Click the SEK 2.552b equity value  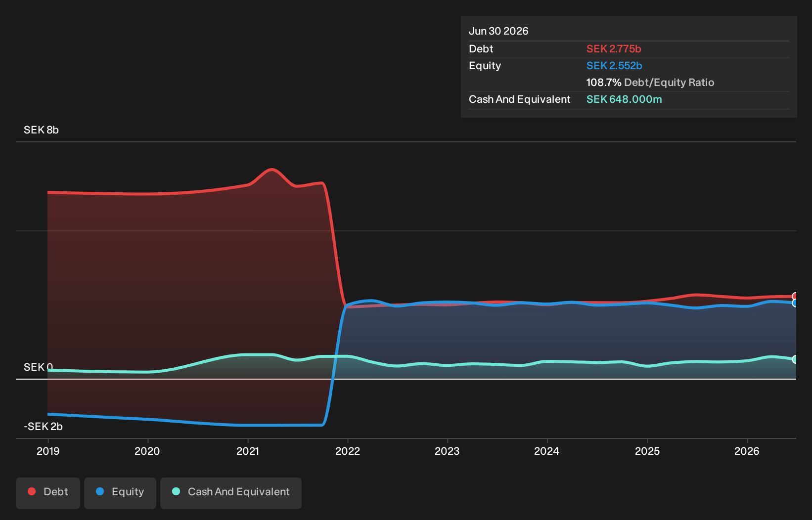(x=614, y=66)
